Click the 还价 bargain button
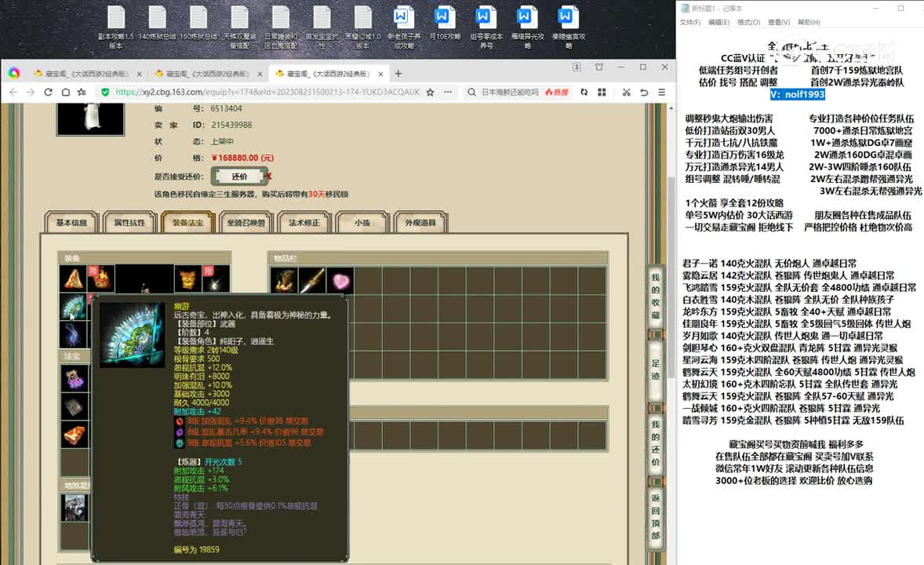 (x=239, y=177)
